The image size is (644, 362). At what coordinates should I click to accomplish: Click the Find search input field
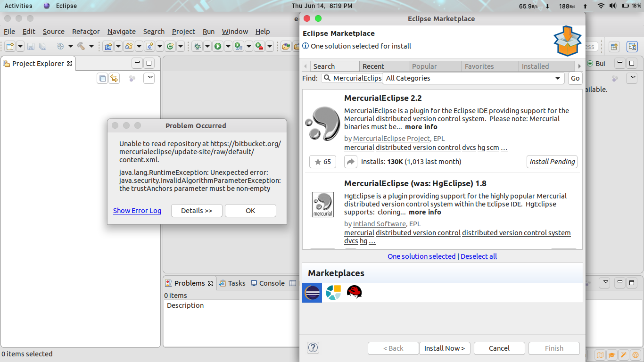point(352,78)
